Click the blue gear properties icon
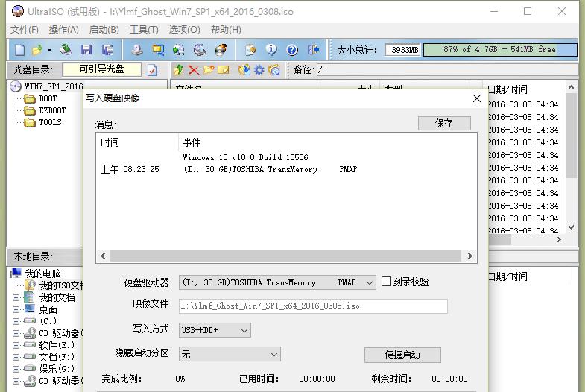585x392 pixels. (x=259, y=70)
